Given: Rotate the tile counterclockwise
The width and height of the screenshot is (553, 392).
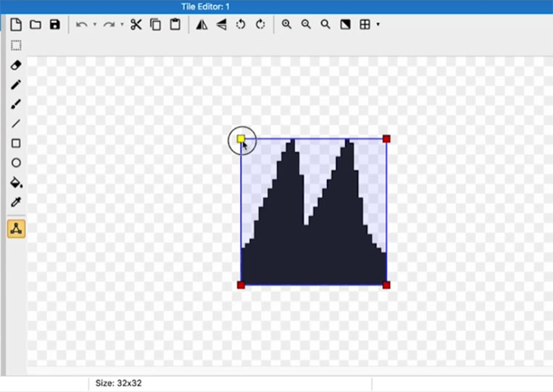Looking at the screenshot, I should tap(241, 25).
